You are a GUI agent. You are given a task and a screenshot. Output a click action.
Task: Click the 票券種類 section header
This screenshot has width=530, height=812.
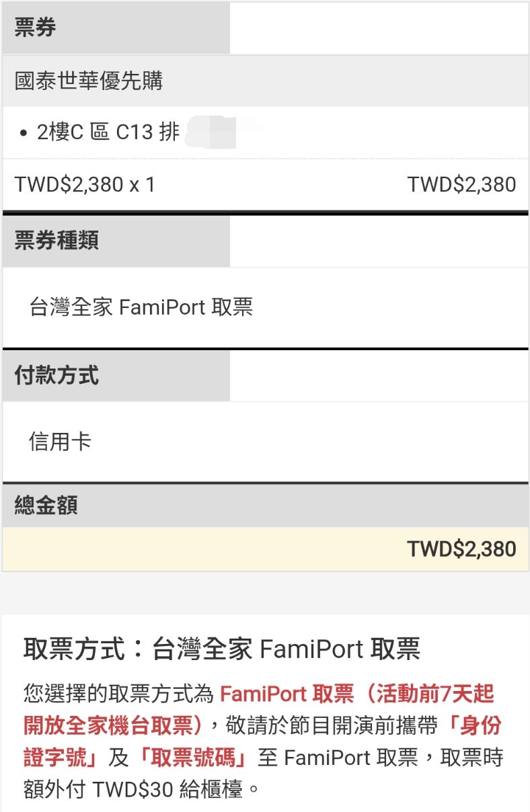tap(56, 241)
